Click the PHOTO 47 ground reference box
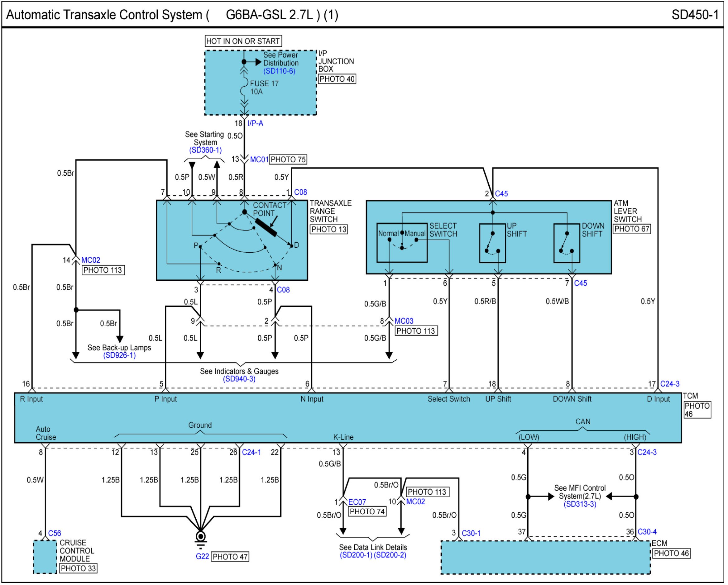Viewport: 728px width, 585px height. click(230, 557)
